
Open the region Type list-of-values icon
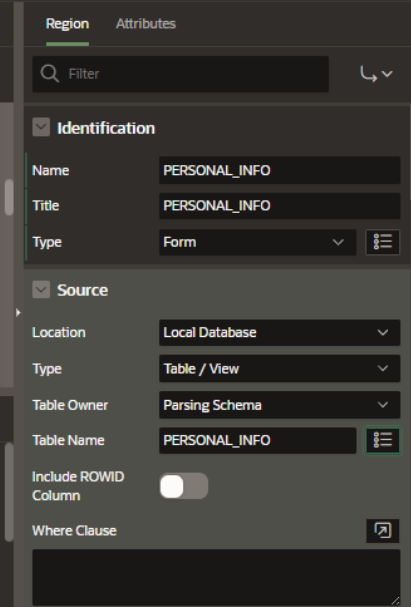click(x=383, y=242)
